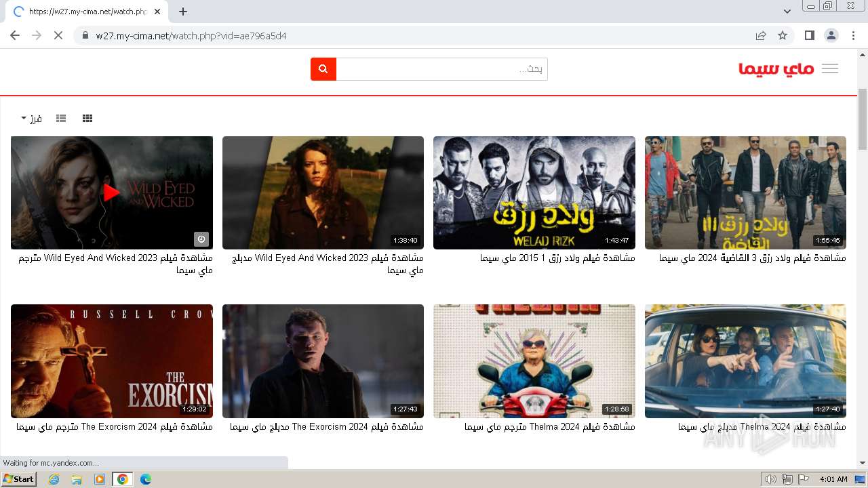Viewport: 868px width, 488px height.
Task: Share this page icon in address bar
Action: tap(761, 35)
